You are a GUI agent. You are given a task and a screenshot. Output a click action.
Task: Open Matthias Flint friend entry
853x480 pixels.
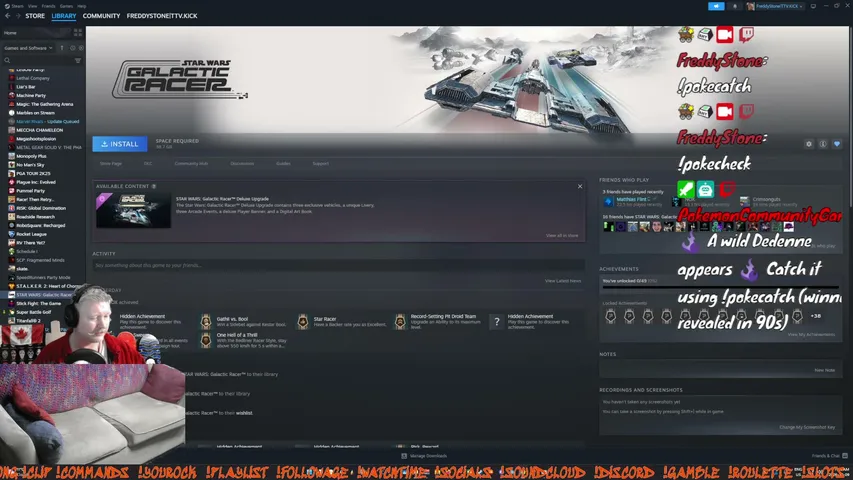634,201
